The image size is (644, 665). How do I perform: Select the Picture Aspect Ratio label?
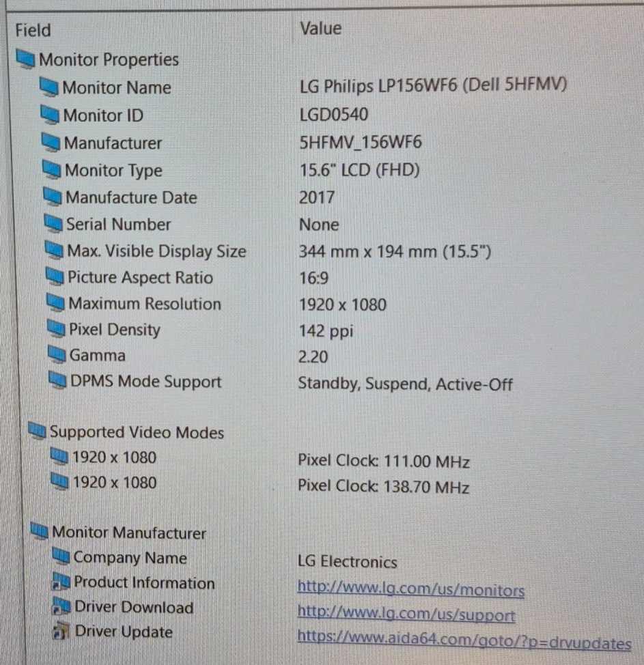tap(141, 277)
